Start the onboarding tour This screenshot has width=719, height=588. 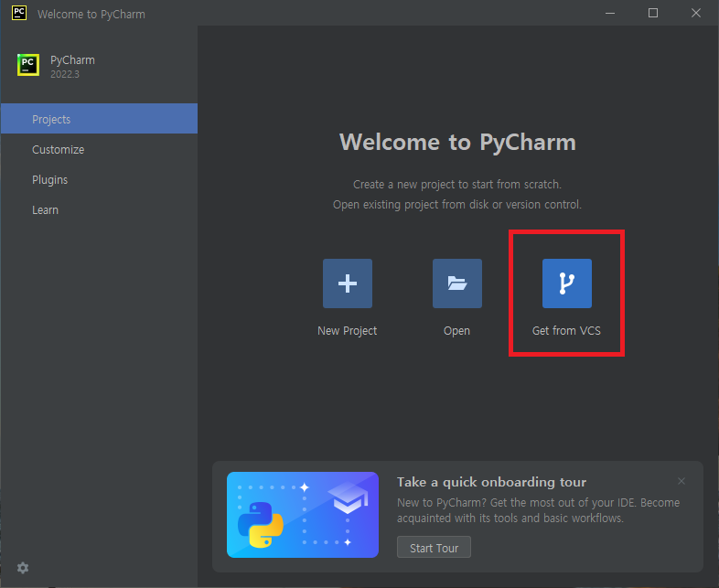pyautogui.click(x=434, y=547)
